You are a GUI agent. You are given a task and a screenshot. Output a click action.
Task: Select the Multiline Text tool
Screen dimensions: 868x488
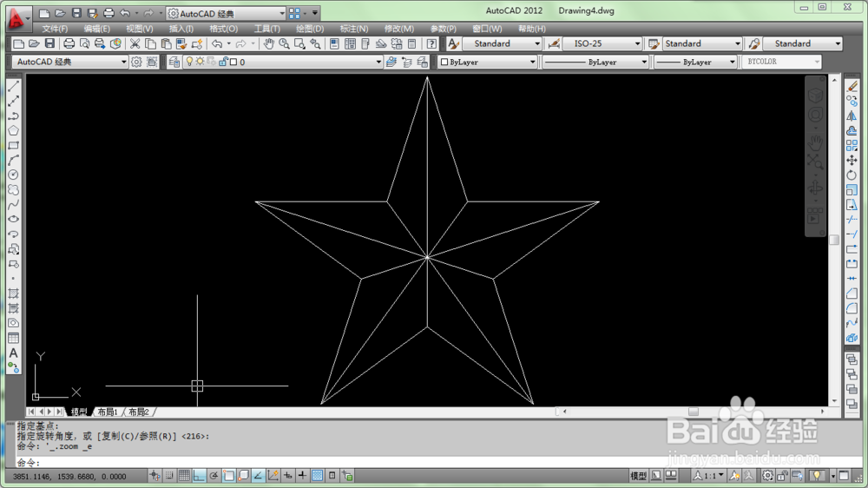14,353
